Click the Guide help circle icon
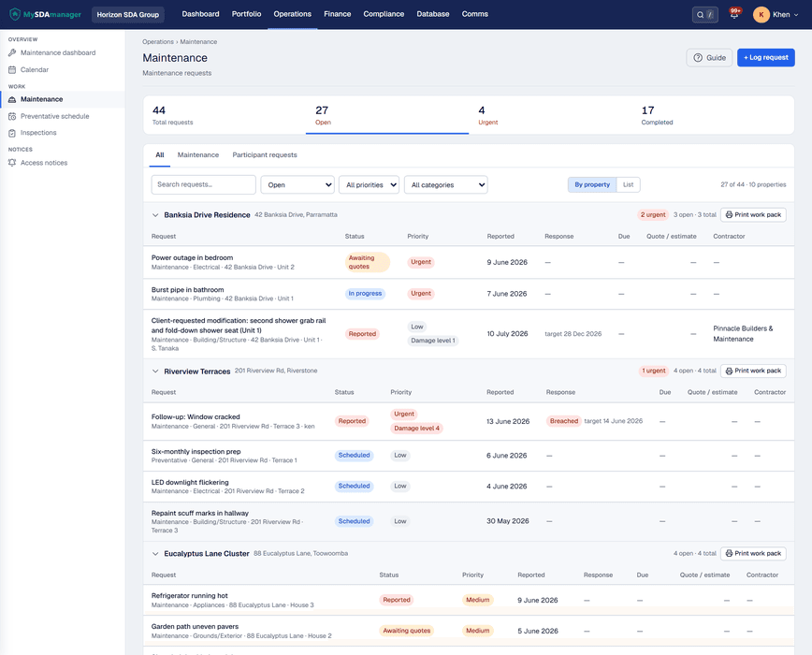 click(698, 57)
